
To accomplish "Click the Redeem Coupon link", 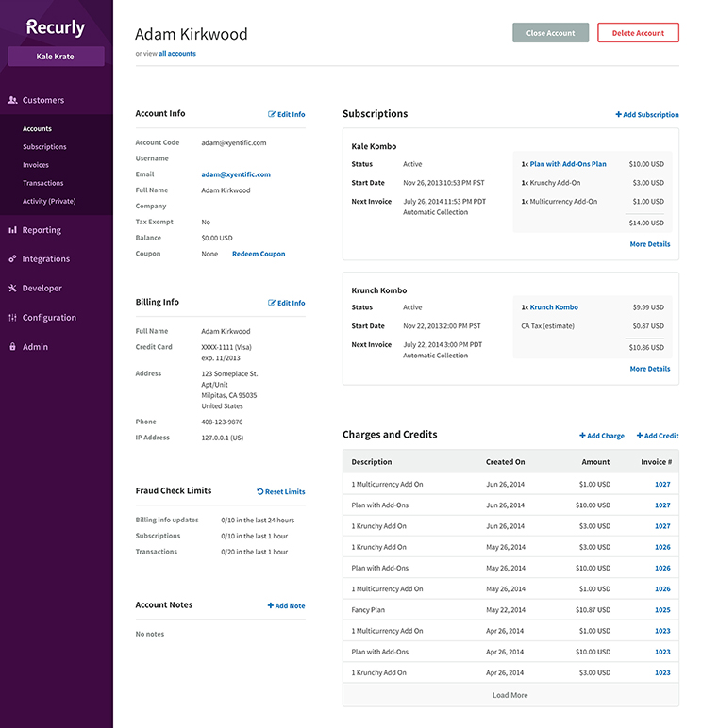I will pyautogui.click(x=259, y=254).
